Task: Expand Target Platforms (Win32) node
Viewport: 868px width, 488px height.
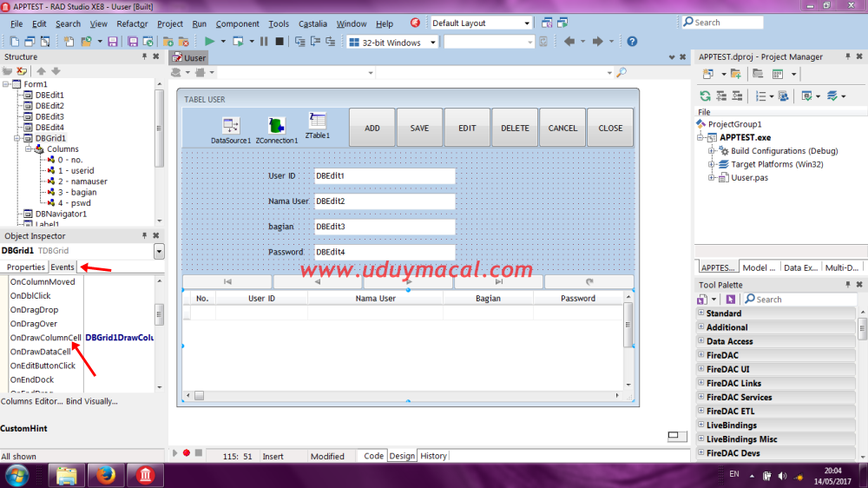Action: pos(712,164)
